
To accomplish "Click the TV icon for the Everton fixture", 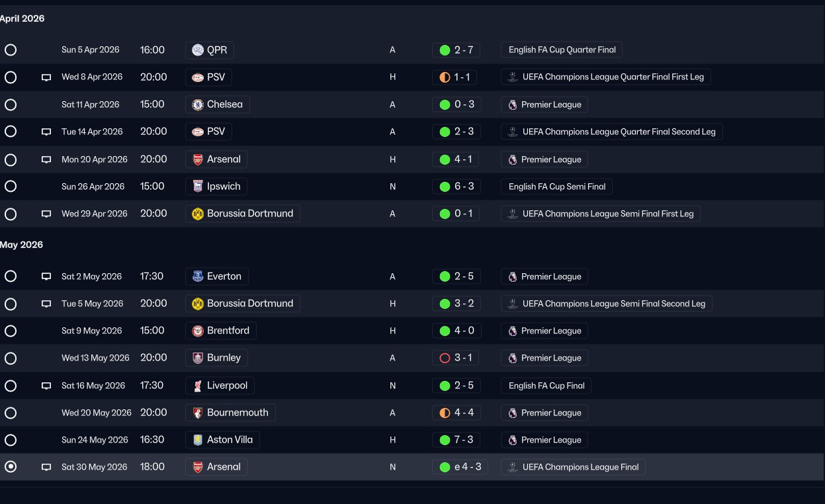I will pyautogui.click(x=46, y=276).
